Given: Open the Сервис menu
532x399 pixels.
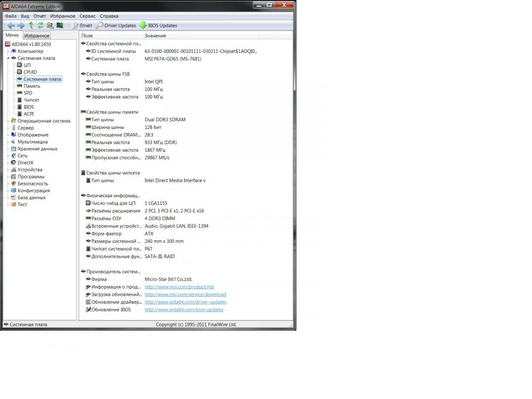Looking at the screenshot, I should pyautogui.click(x=87, y=16).
